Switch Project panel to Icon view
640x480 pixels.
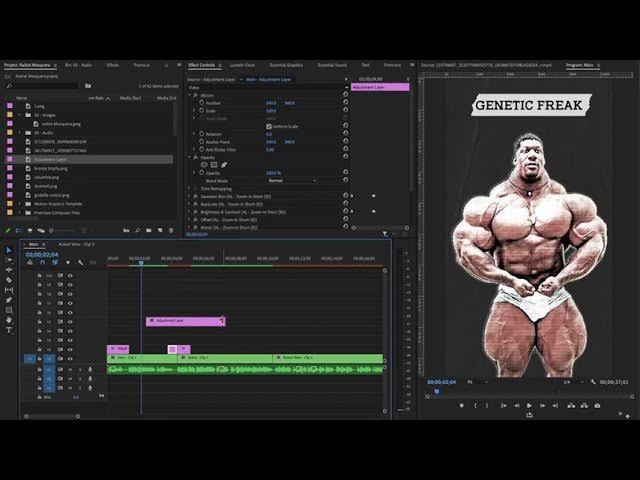click(29, 231)
